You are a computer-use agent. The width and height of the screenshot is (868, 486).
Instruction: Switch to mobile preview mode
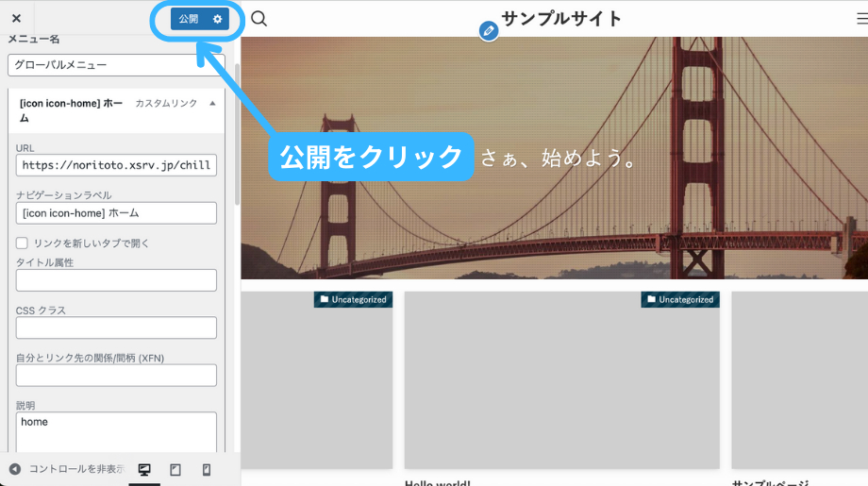tap(207, 469)
